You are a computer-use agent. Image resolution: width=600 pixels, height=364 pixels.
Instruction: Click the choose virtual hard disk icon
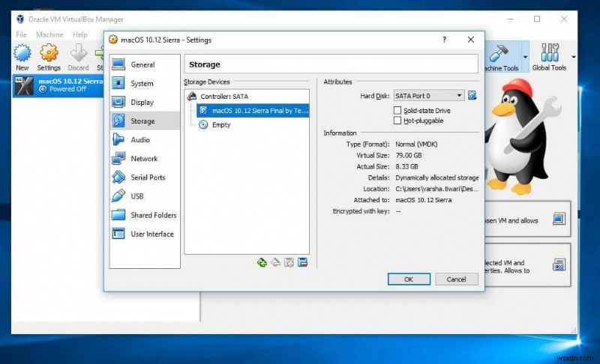pyautogui.click(x=472, y=95)
